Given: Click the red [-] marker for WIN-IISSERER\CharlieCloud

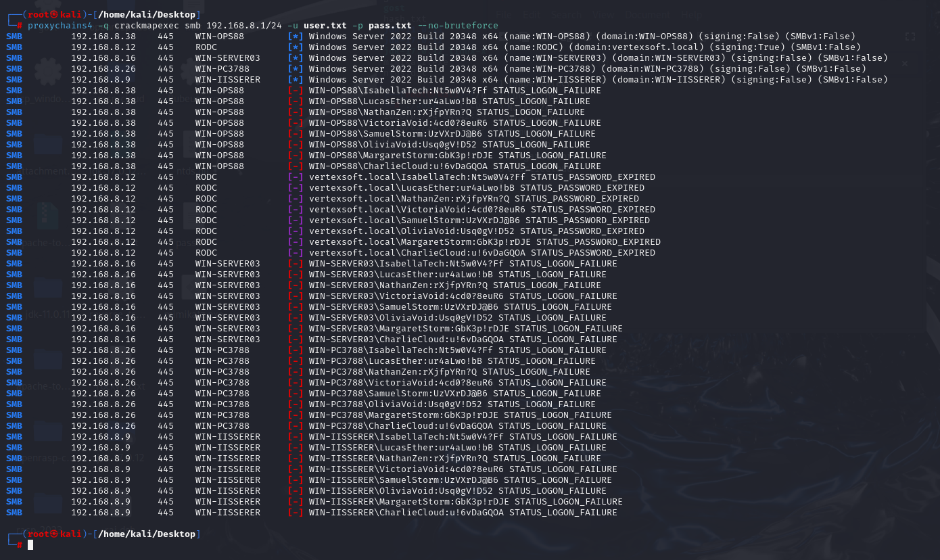Looking at the screenshot, I should 295,513.
